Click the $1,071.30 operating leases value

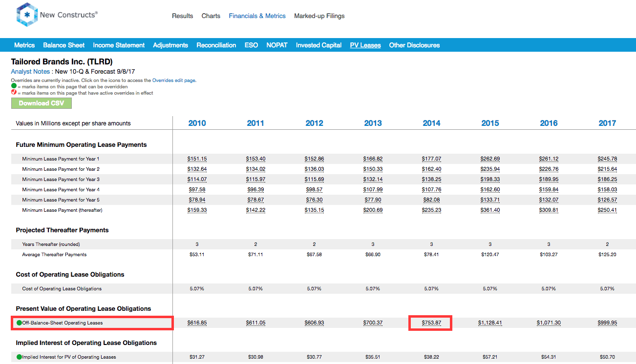click(549, 323)
